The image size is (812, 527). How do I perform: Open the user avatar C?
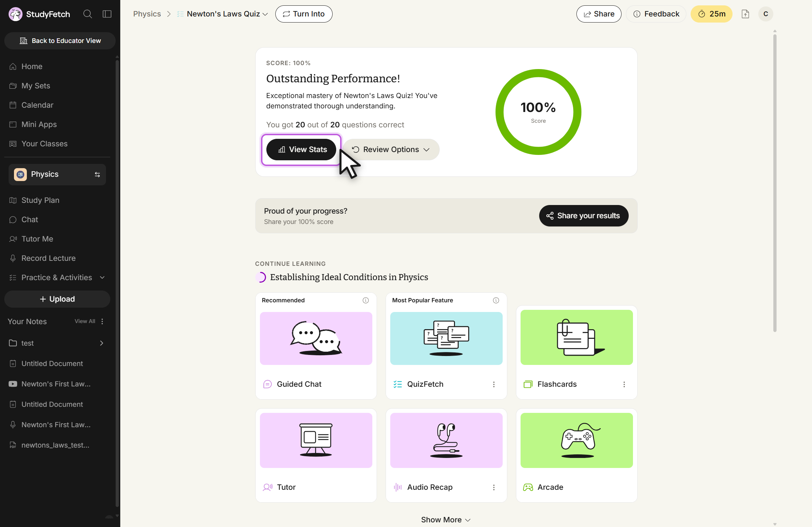click(766, 14)
